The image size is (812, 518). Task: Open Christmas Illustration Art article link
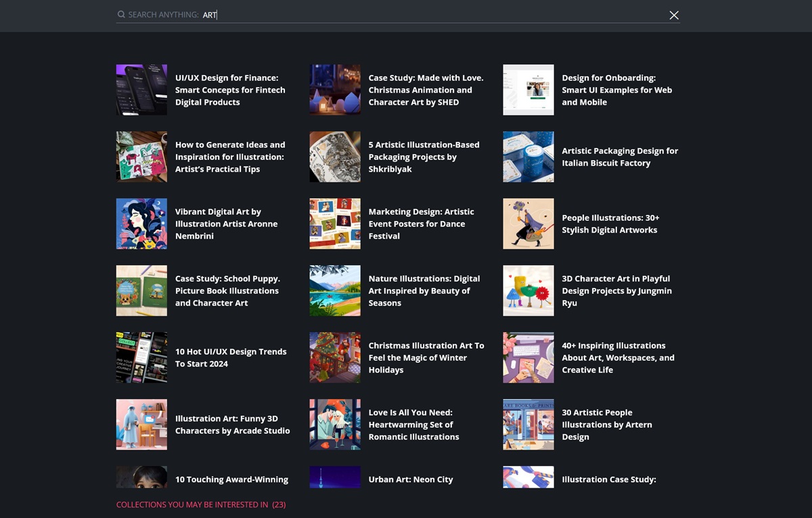tap(426, 358)
